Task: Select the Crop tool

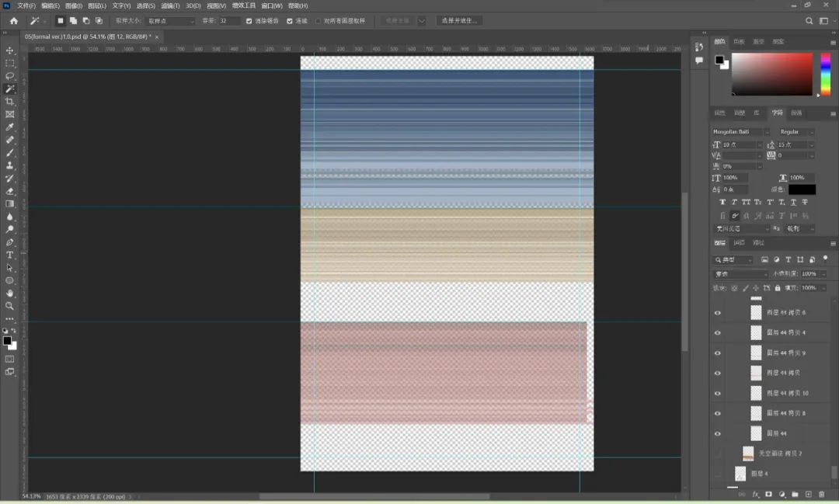Action: (x=9, y=102)
